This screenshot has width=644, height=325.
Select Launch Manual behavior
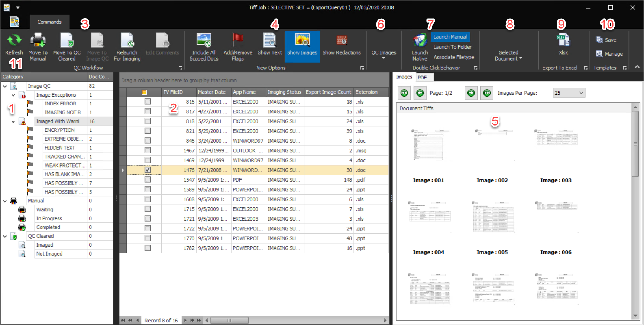point(450,37)
